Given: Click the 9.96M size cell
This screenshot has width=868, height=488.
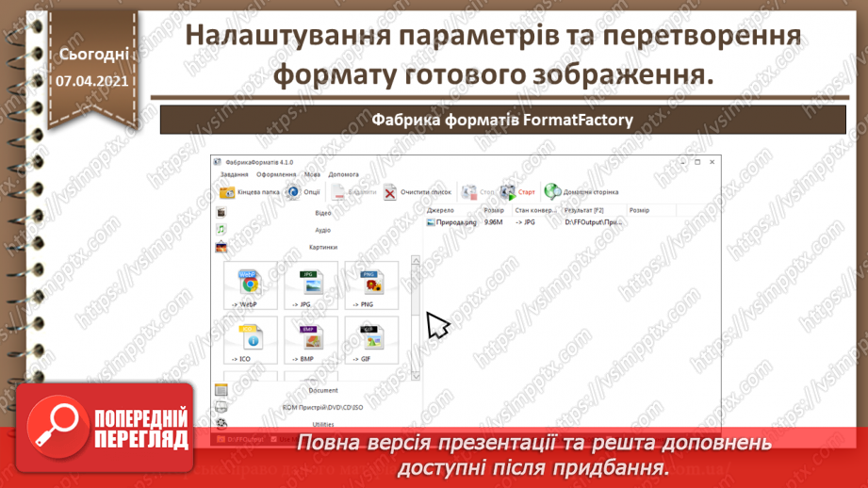Looking at the screenshot, I should coord(493,222).
